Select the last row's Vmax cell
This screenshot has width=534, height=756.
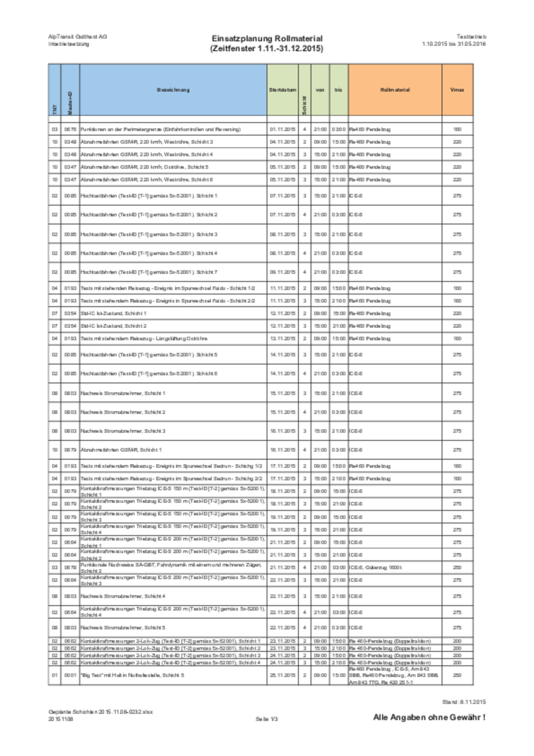[457, 675]
